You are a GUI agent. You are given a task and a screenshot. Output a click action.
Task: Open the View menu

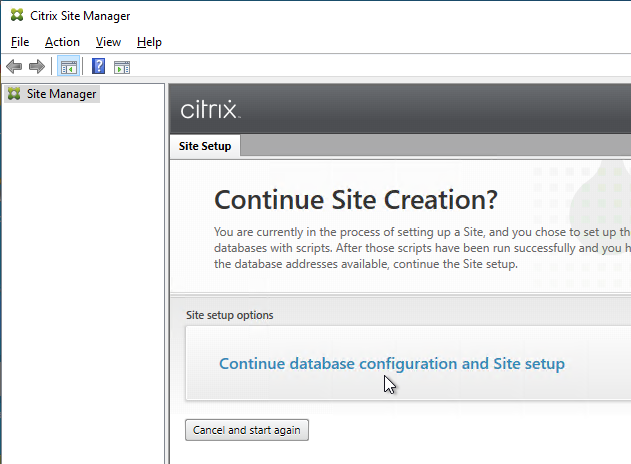click(108, 42)
